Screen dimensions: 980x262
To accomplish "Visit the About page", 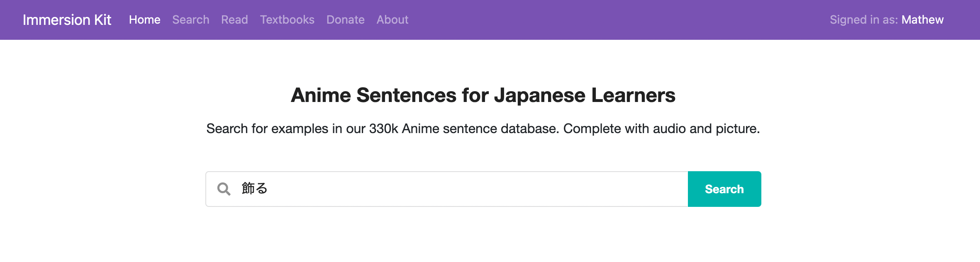I will (x=392, y=20).
